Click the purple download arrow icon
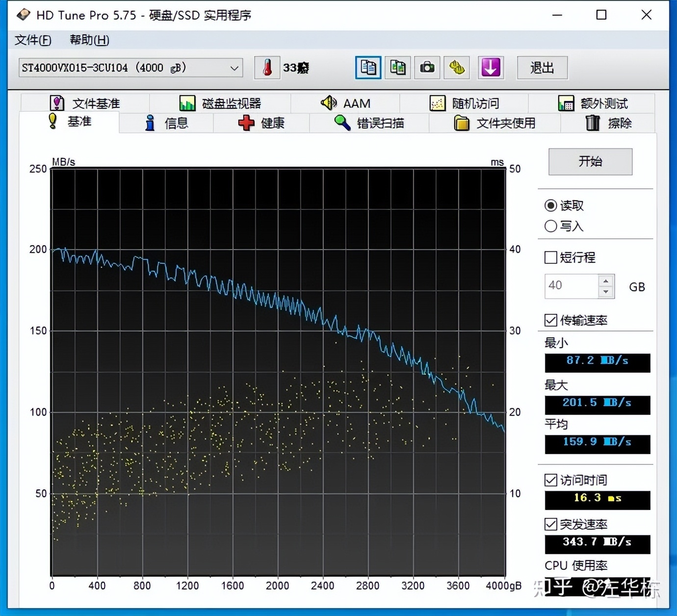 click(x=491, y=68)
